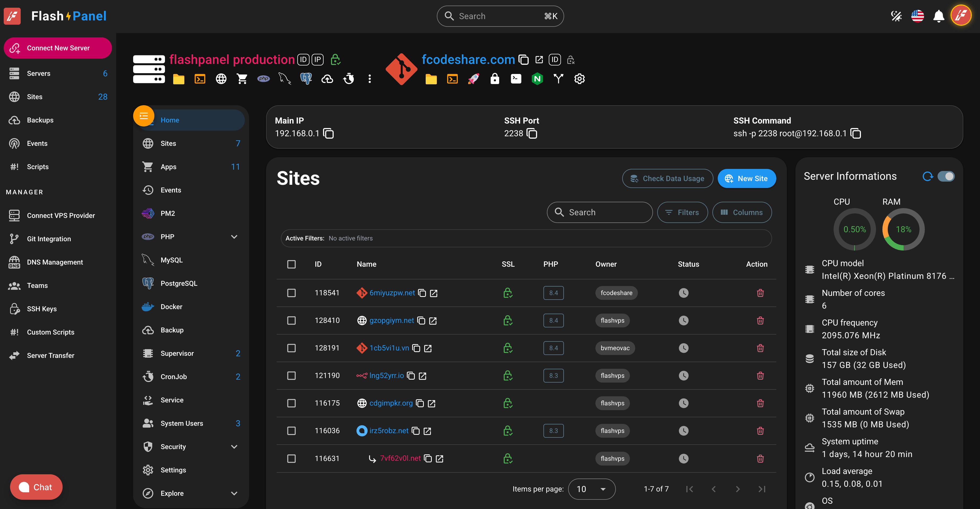This screenshot has width=980, height=509.
Task: Open the PHP icon in server toolbar
Action: (x=263, y=79)
